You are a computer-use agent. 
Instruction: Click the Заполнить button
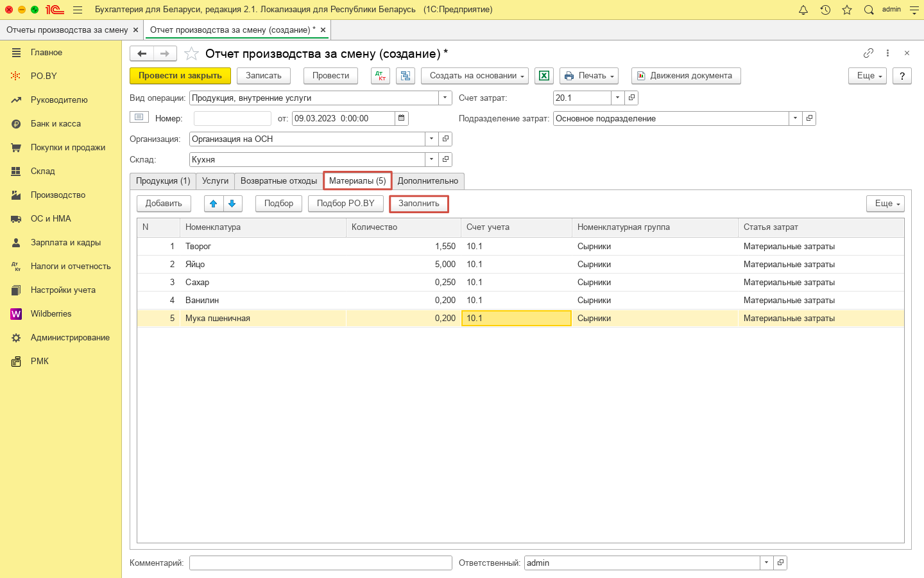click(x=419, y=204)
